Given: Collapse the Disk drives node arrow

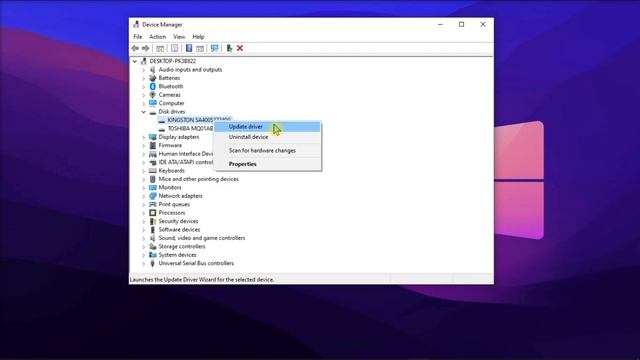Looking at the screenshot, I should click(x=143, y=112).
